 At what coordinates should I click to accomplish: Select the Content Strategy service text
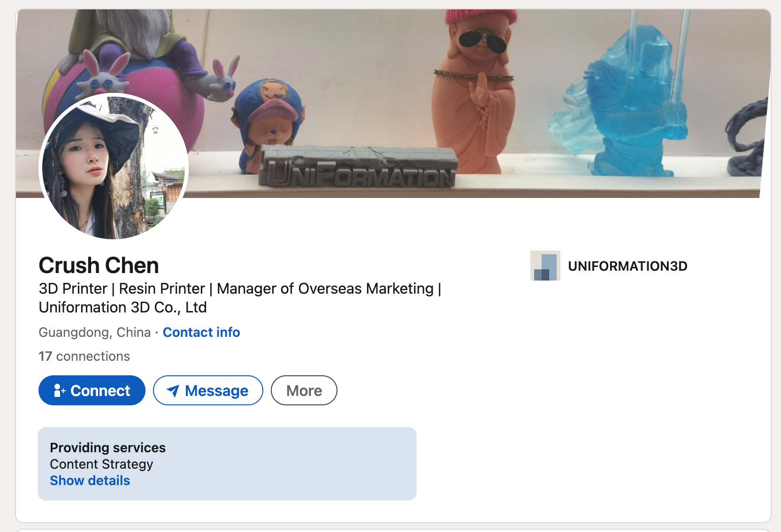coord(101,464)
